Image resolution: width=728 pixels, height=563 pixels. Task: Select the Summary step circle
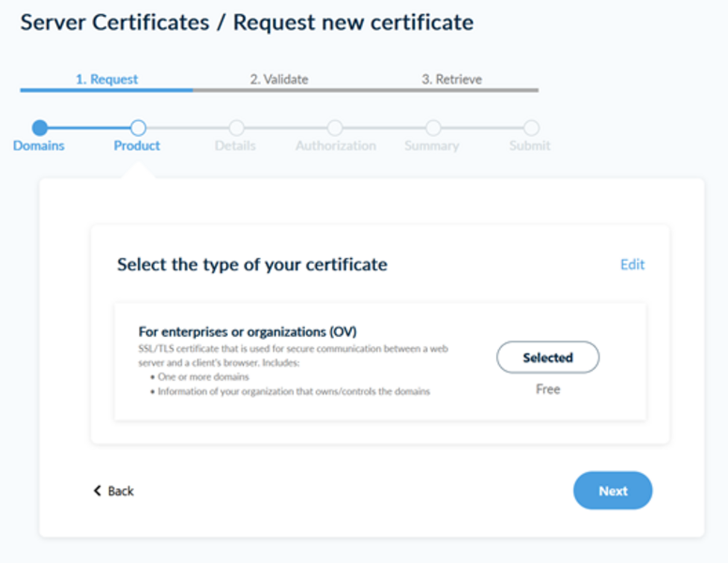click(x=432, y=128)
